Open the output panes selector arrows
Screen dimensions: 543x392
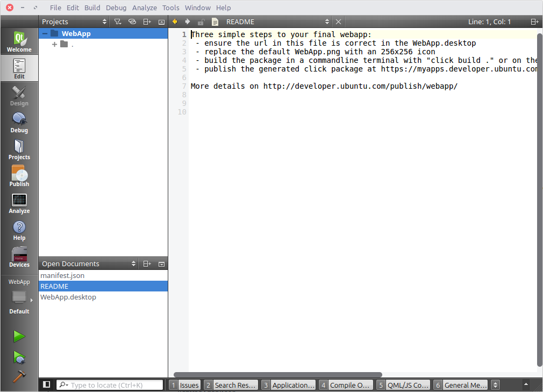coord(495,385)
